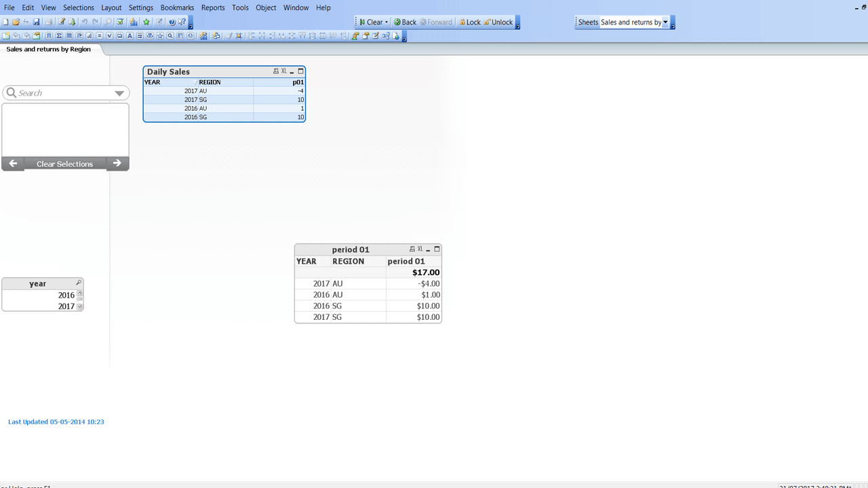Send period 01 chart to Excel
Image resolution: width=868 pixels, height=488 pixels.
(420, 249)
